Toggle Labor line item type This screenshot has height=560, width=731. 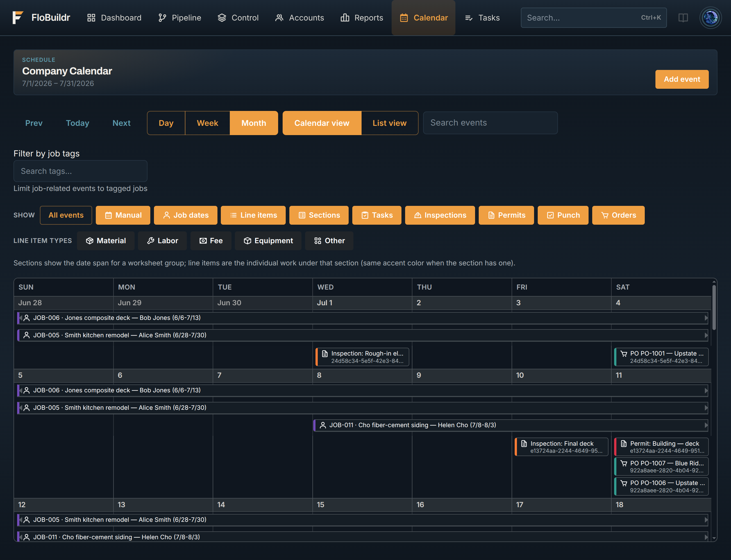pos(162,241)
